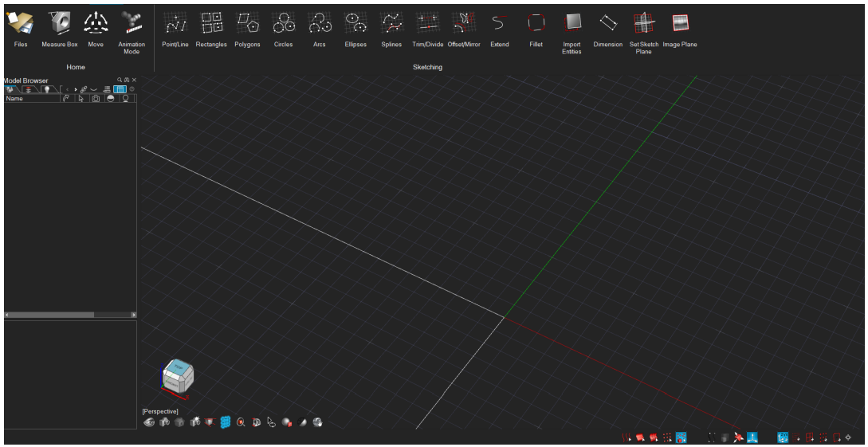This screenshot has height=447, width=868.
Task: Click the cursor with lasso selection icon
Action: pyautogui.click(x=271, y=422)
